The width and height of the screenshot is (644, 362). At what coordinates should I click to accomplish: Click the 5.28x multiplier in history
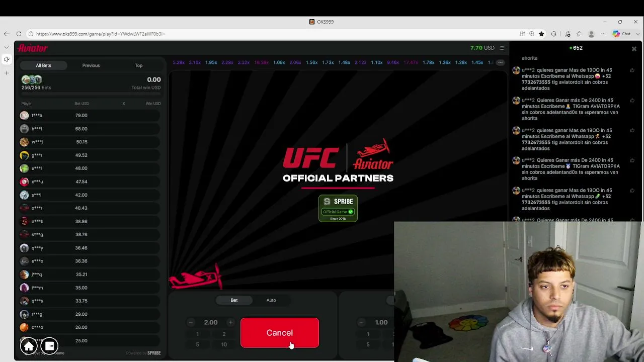pyautogui.click(x=179, y=62)
